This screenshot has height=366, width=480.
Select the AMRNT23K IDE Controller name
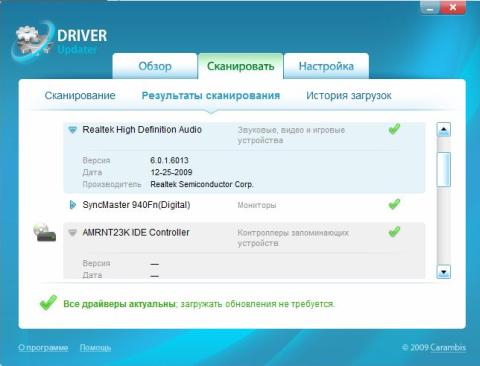136,232
